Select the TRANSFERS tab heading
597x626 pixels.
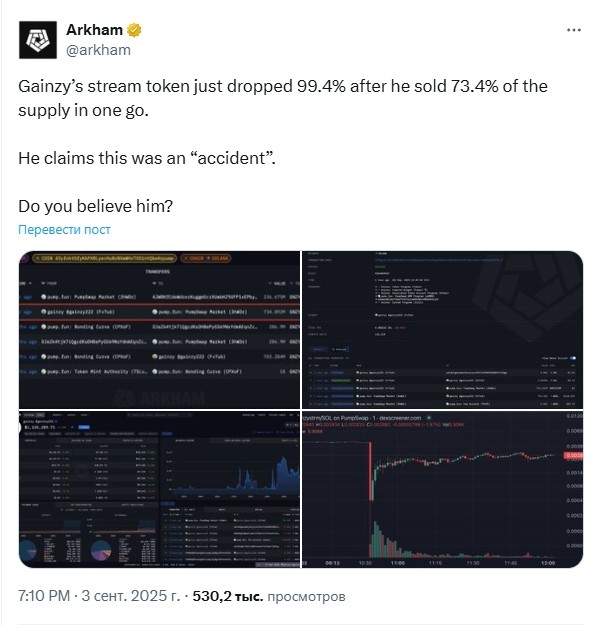[158, 271]
